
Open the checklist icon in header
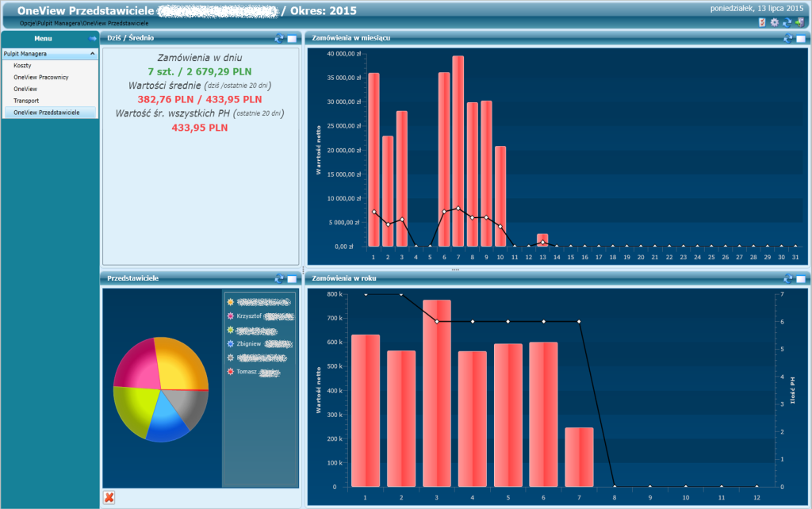762,22
